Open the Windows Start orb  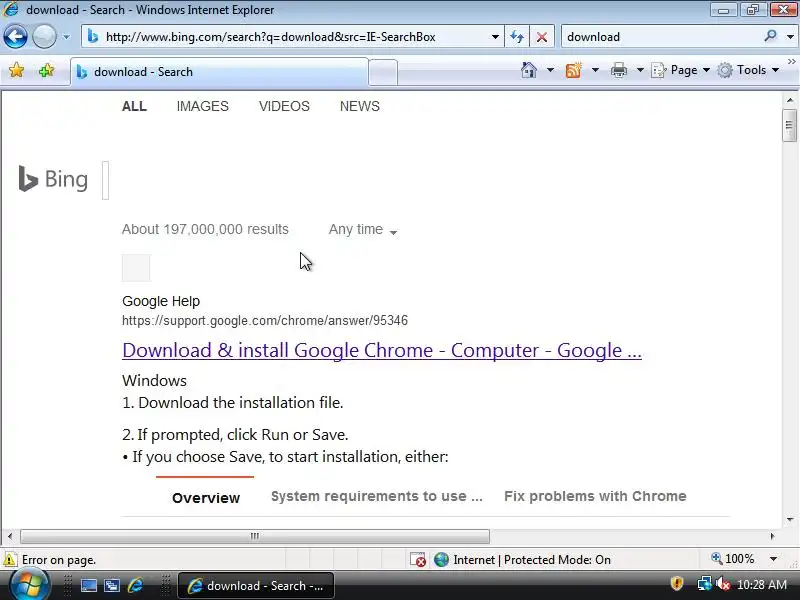click(x=30, y=586)
